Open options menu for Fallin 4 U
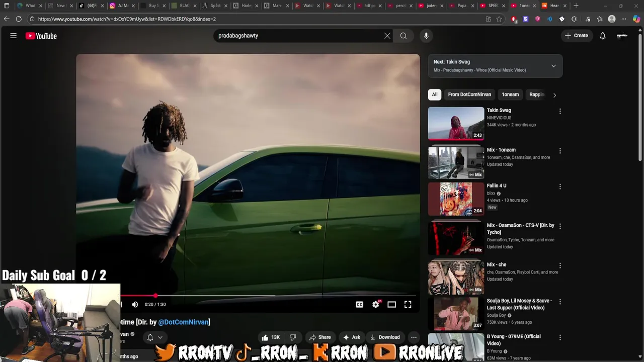644x362 pixels. 560,187
